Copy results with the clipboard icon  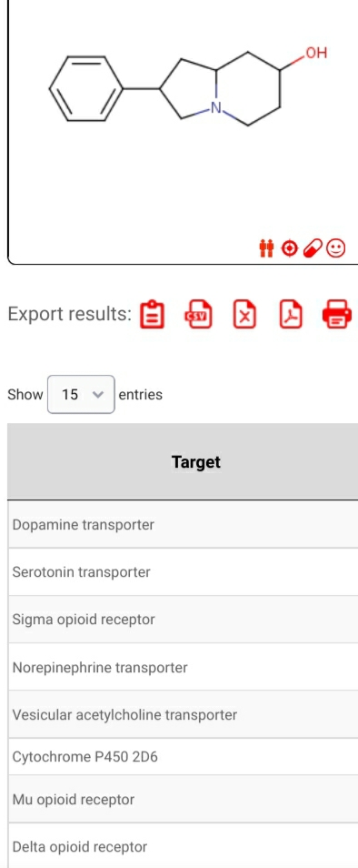tap(152, 315)
